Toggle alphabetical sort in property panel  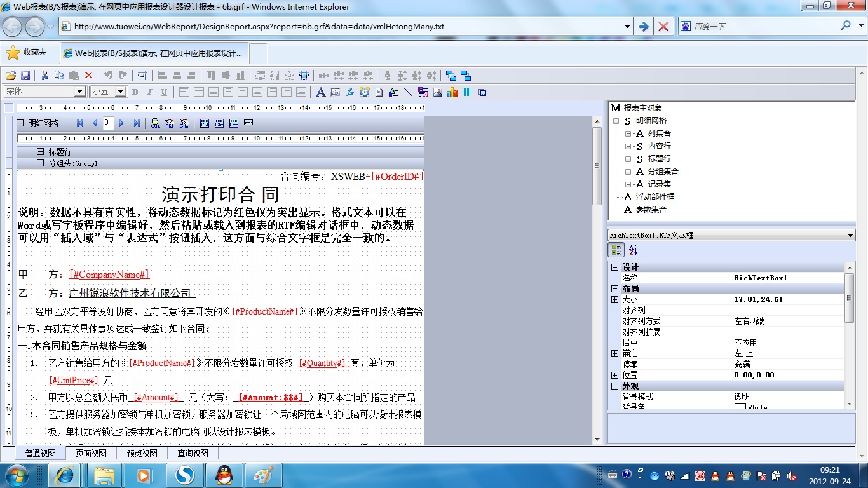pos(633,250)
